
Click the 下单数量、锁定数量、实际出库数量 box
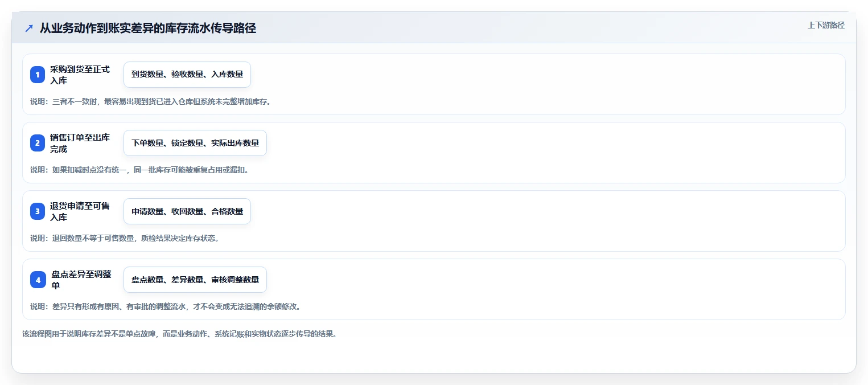tap(195, 143)
